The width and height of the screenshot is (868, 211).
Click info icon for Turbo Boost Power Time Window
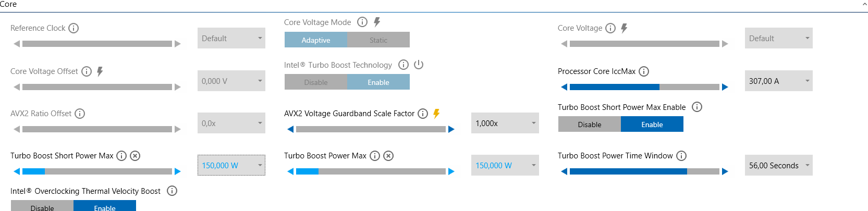click(681, 156)
